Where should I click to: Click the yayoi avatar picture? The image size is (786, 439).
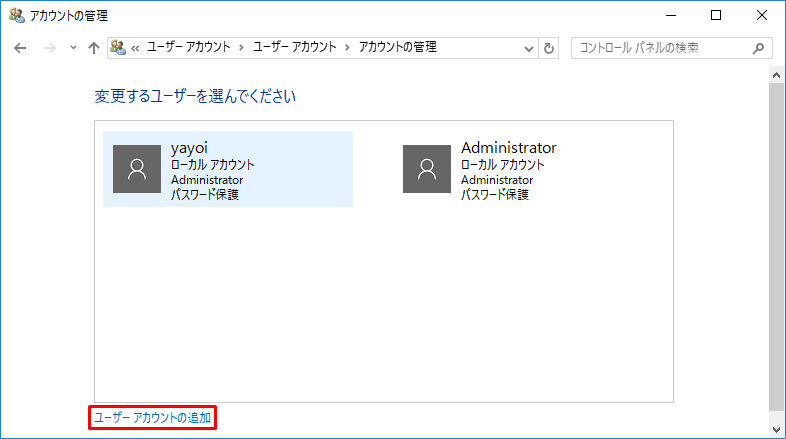137,169
